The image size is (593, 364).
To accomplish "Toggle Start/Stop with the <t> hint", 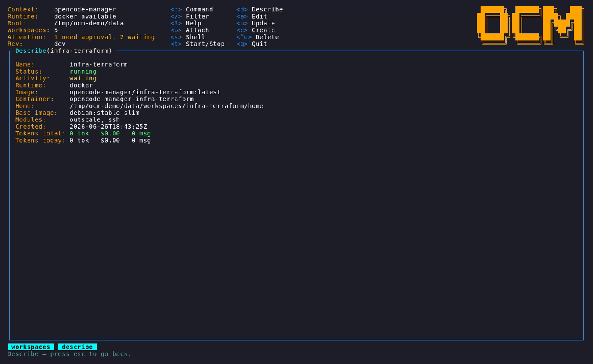I will [197, 44].
